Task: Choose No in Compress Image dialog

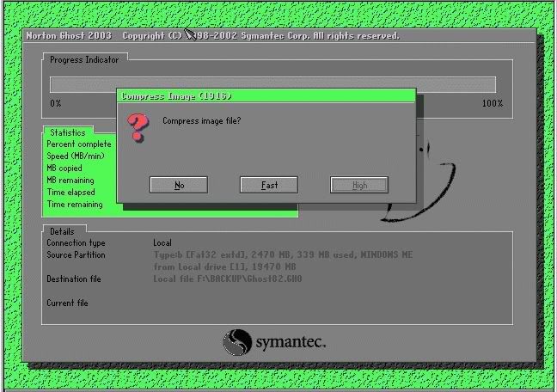Action: [179, 185]
